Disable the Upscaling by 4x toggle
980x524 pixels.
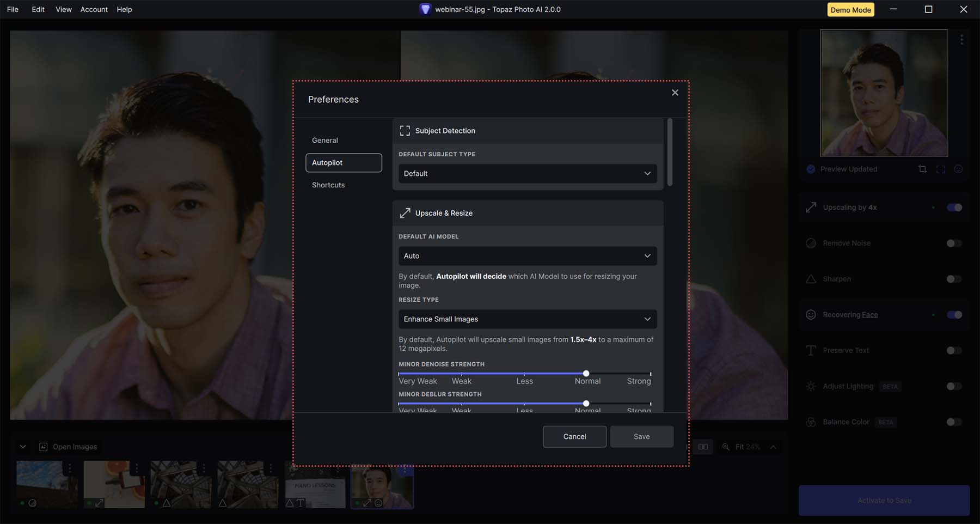(954, 208)
